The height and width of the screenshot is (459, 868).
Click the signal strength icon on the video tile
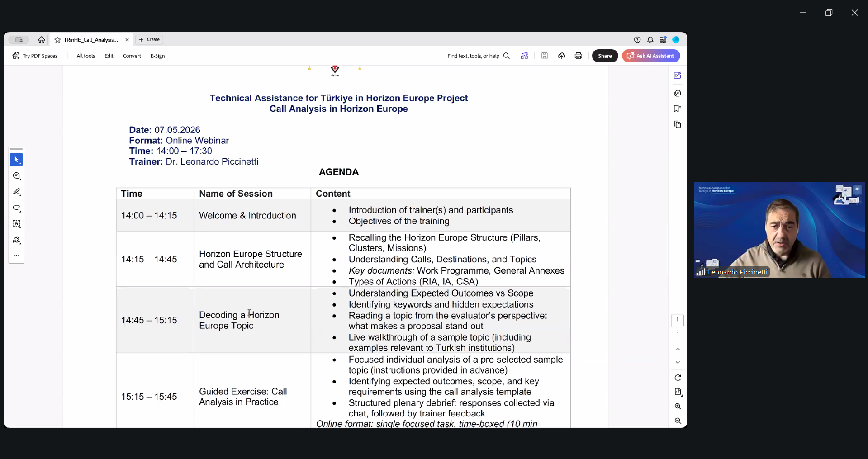tap(701, 272)
